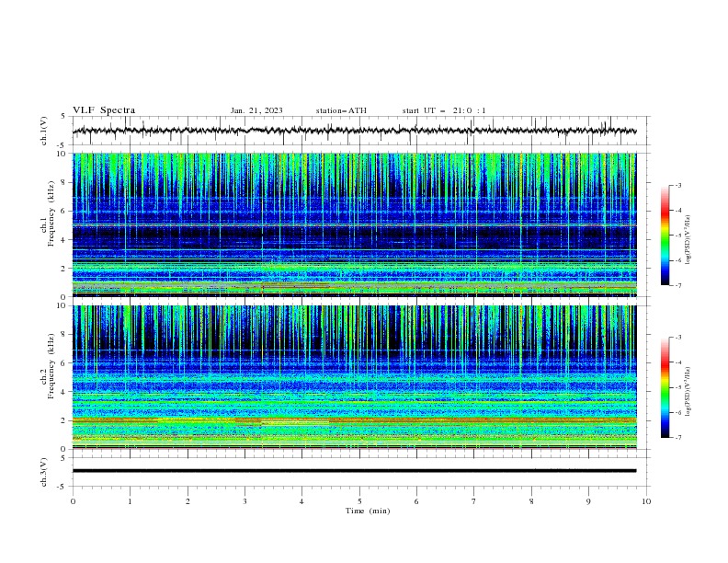
Task: Click the 'start UT = 21:0 :1' text
Action: click(444, 110)
